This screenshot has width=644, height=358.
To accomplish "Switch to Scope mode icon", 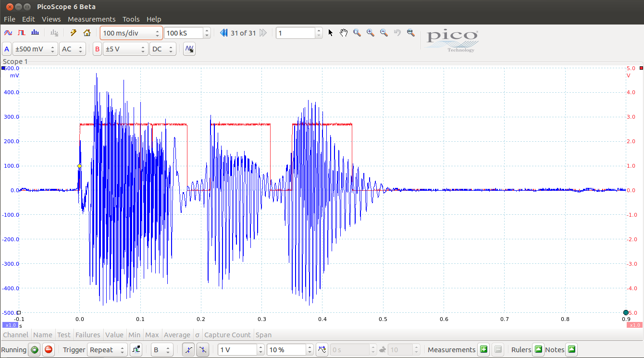I will coord(8,33).
